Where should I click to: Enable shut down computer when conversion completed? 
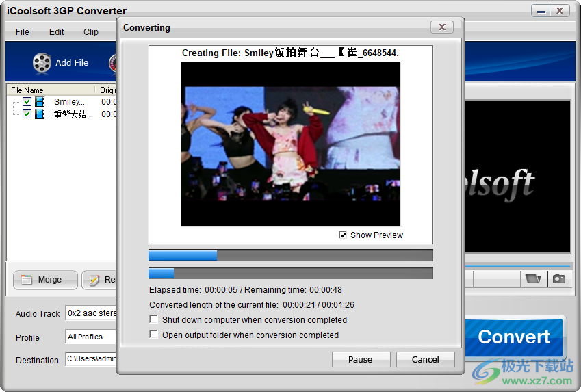pos(153,319)
